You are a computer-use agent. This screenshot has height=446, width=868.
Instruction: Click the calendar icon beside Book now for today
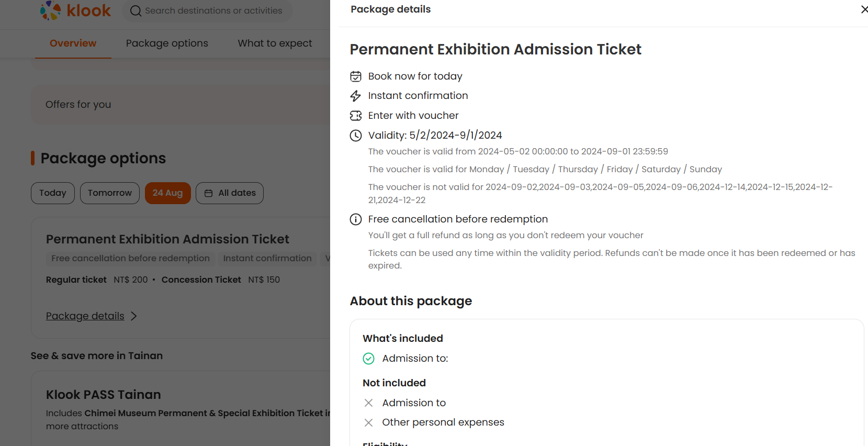click(x=356, y=76)
